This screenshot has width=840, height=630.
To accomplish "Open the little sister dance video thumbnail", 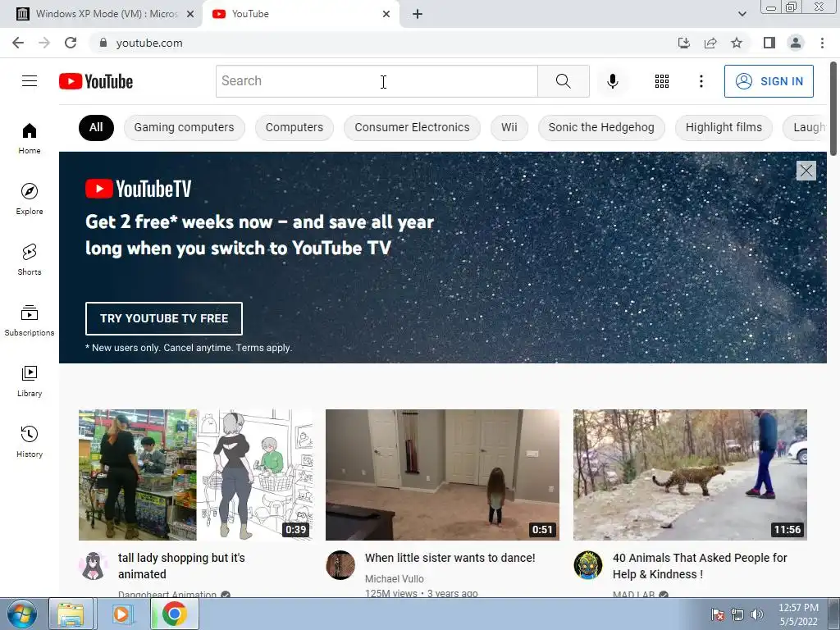I will 442,475.
